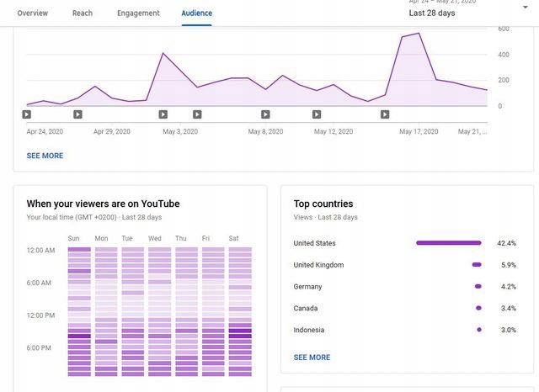Viewport: 539px width, 392px height.
Task: Click the Sunday 12:00 AM heatmap cell
Action: click(x=79, y=250)
